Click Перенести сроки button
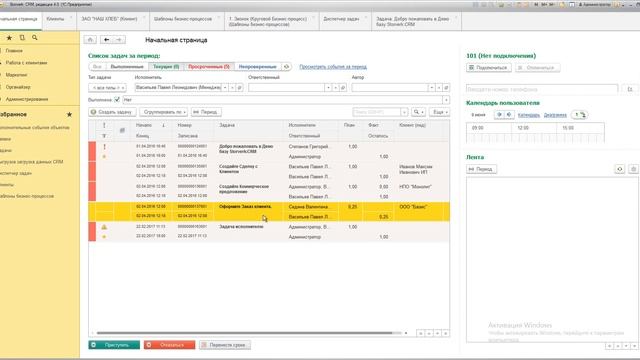640x360 pixels. coord(225,345)
